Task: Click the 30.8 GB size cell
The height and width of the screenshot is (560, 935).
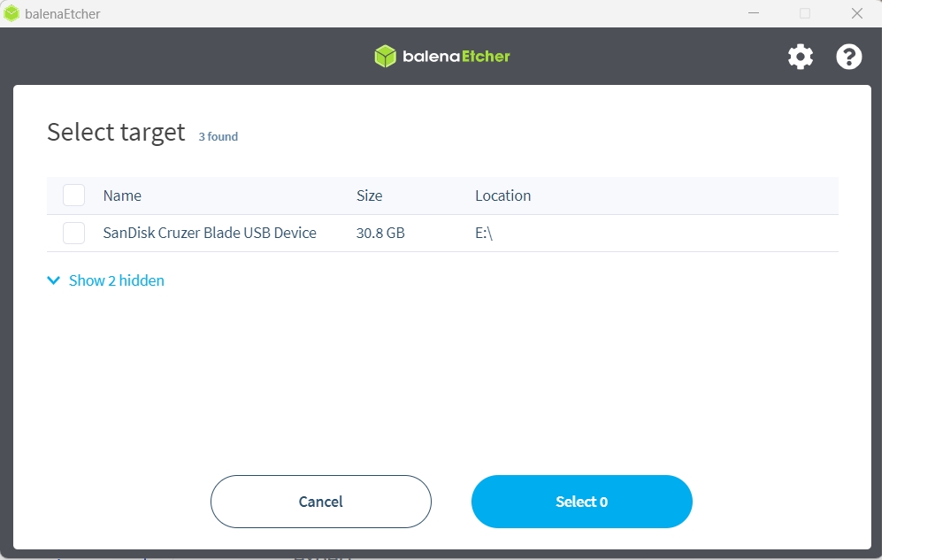Action: click(380, 234)
